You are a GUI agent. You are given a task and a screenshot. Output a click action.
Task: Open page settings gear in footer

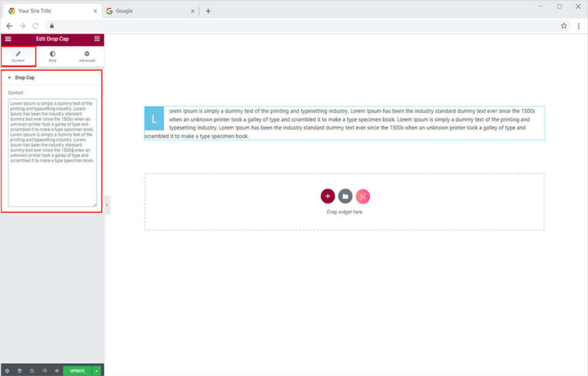(7, 371)
